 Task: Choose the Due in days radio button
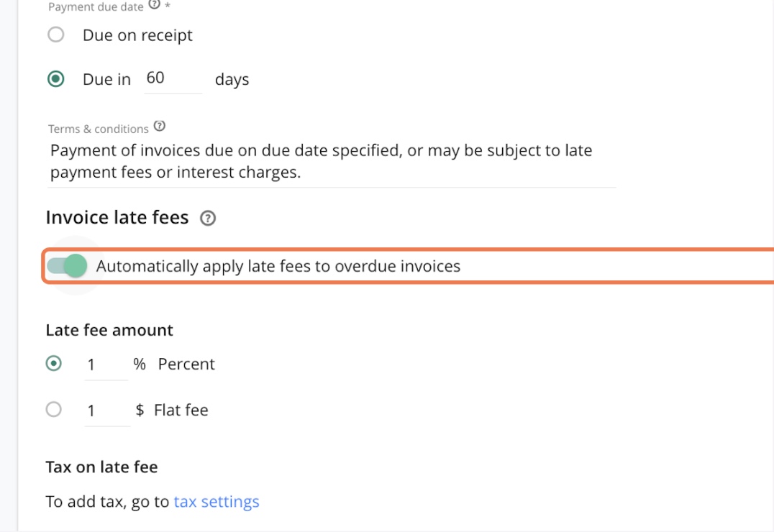coord(55,79)
